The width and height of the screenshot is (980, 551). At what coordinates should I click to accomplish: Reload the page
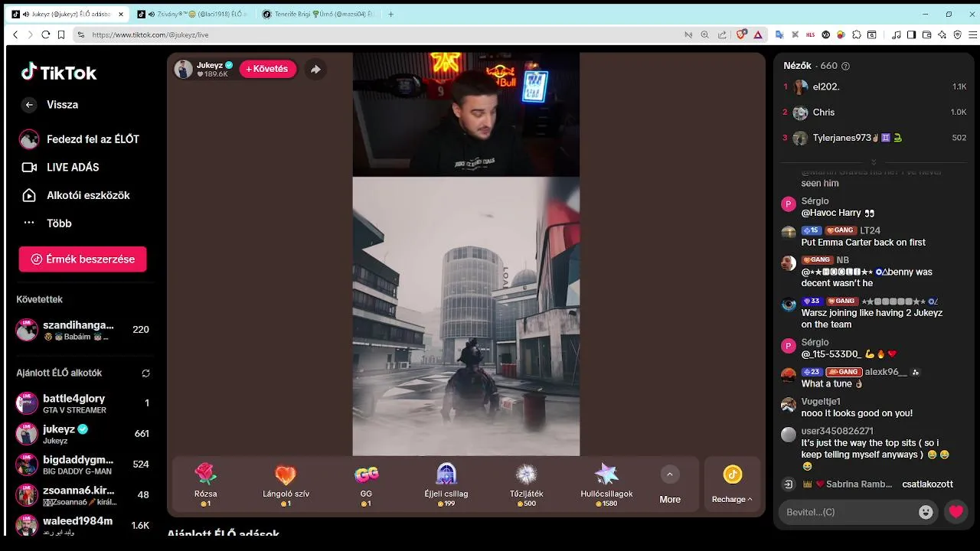point(46,34)
